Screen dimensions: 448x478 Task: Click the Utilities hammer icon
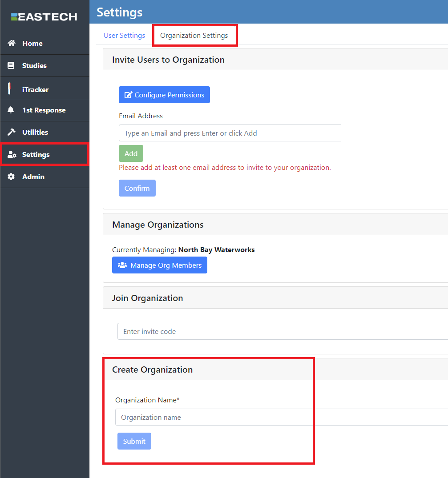point(12,132)
